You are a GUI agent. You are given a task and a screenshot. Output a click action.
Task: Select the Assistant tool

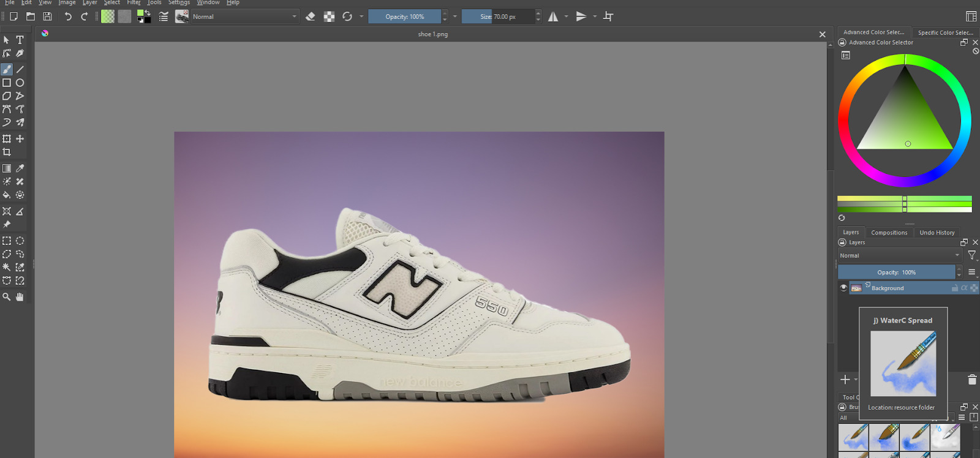click(x=7, y=211)
